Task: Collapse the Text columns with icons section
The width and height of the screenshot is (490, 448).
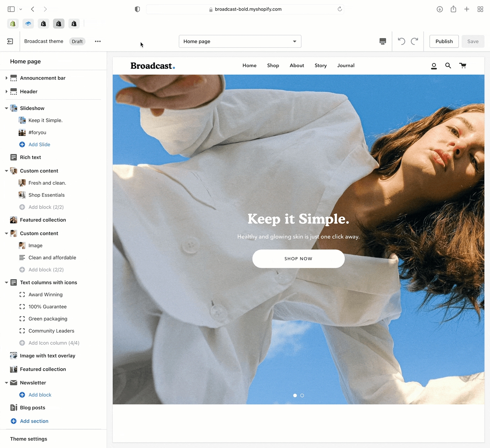Action: pos(7,283)
